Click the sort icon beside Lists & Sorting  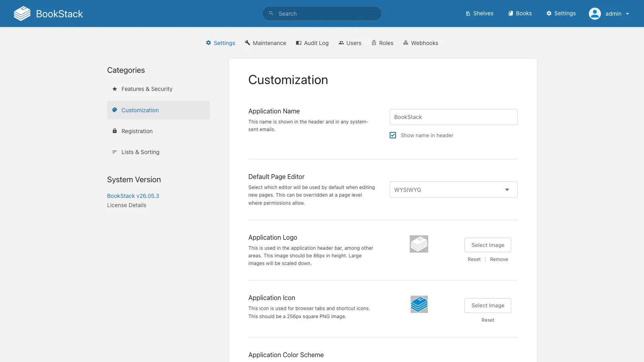115,152
